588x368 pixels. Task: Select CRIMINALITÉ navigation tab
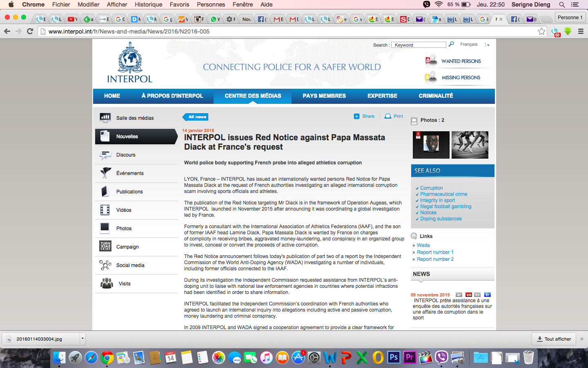(x=436, y=96)
